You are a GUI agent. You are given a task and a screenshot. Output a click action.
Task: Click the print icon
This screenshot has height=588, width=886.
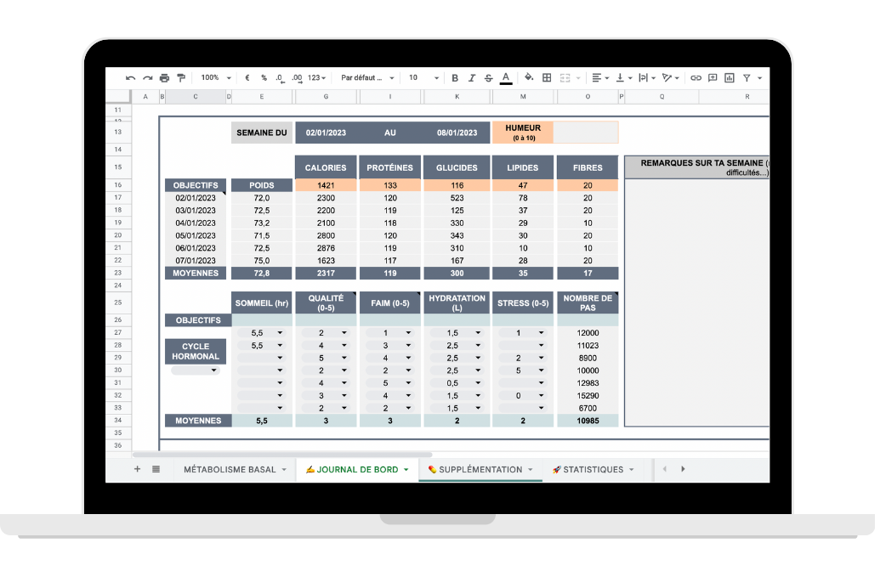pos(164,77)
